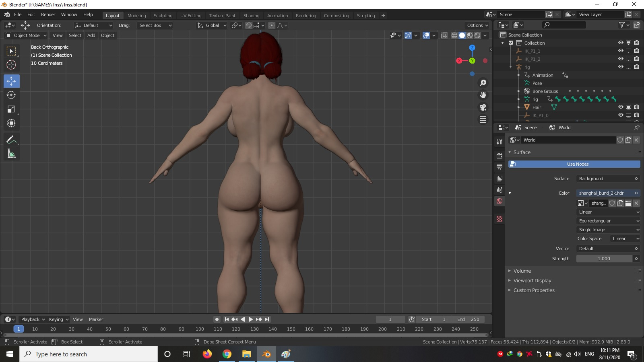Viewport: 644px width, 362px height.
Task: Open the Blender app menu logo
Action: tap(7, 14)
